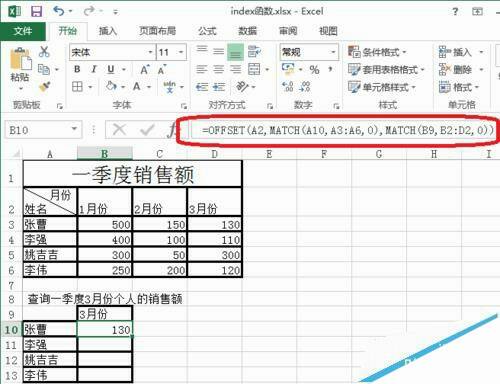Open the 格式 cells format dropdown
The height and width of the screenshot is (384, 500).
pyautogui.click(x=459, y=87)
